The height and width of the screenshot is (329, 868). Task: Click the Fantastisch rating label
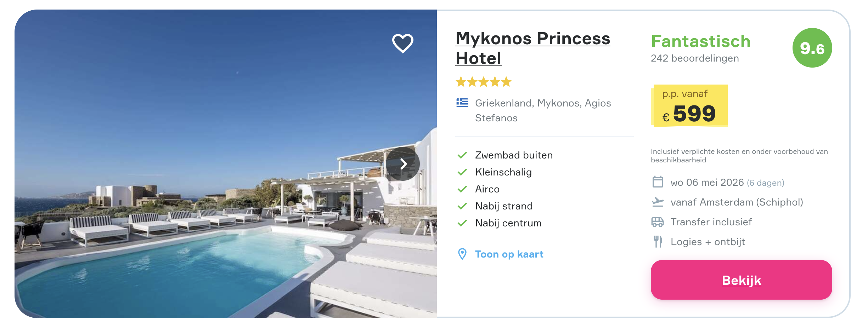click(x=700, y=41)
